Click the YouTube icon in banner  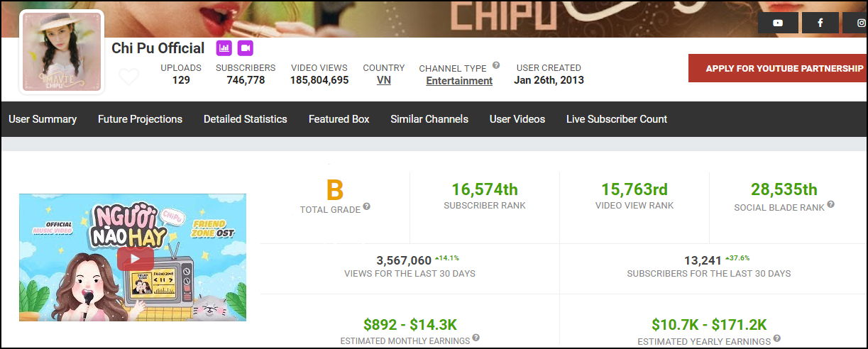tap(778, 23)
